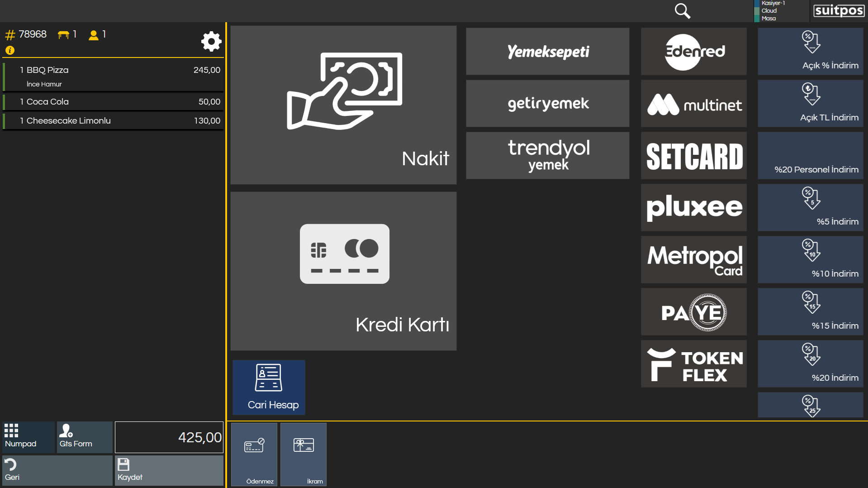Save order with Kaydet
The height and width of the screenshot is (488, 868).
(169, 471)
